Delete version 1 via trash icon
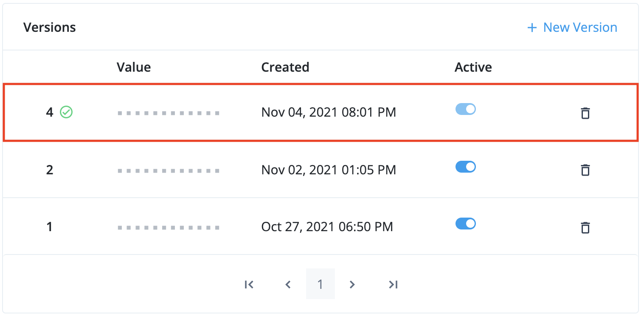Screen dimensions: 644x316 585,227
